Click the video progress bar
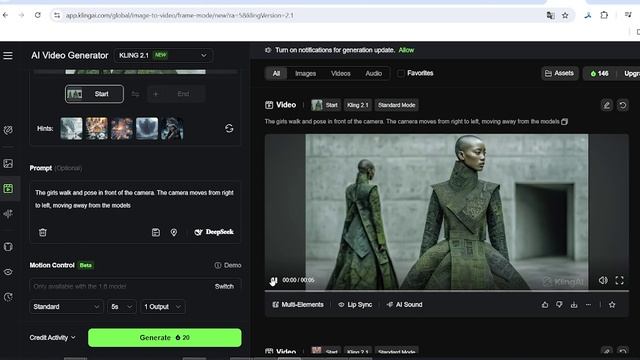 click(x=447, y=291)
